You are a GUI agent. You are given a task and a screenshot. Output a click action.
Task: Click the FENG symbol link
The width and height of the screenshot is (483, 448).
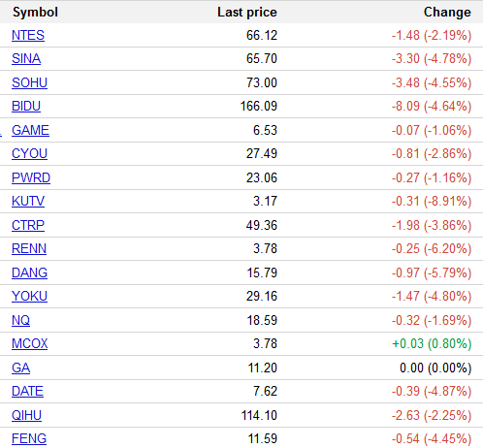tap(29, 439)
